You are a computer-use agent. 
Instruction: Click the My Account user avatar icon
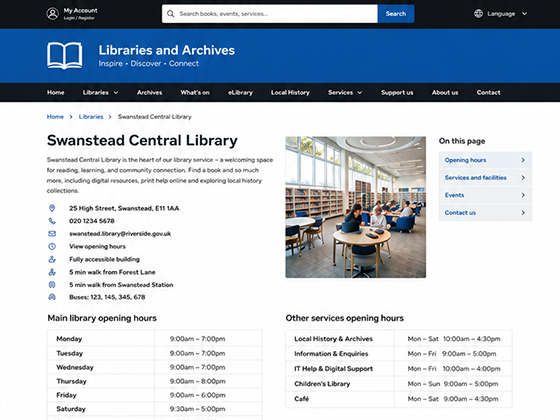(x=52, y=14)
